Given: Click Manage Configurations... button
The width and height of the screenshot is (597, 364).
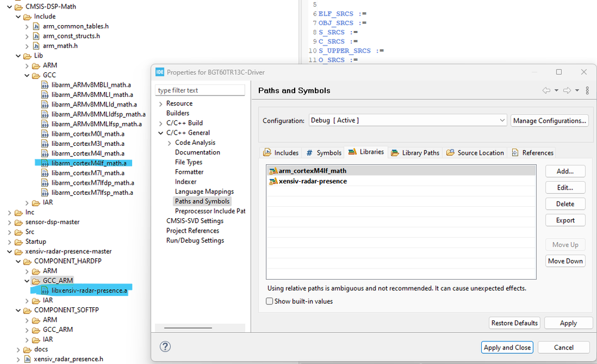Looking at the screenshot, I should click(549, 121).
